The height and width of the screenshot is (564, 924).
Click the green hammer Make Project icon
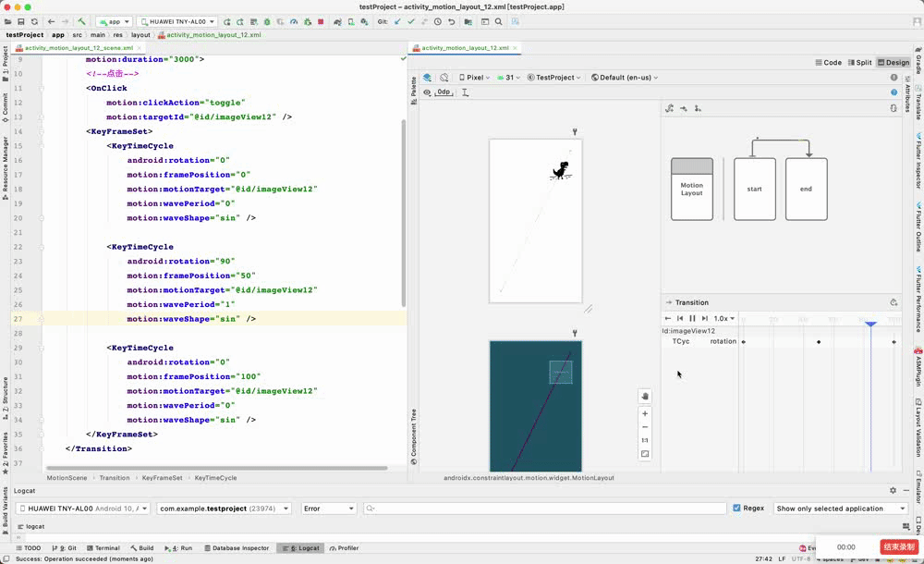82,22
